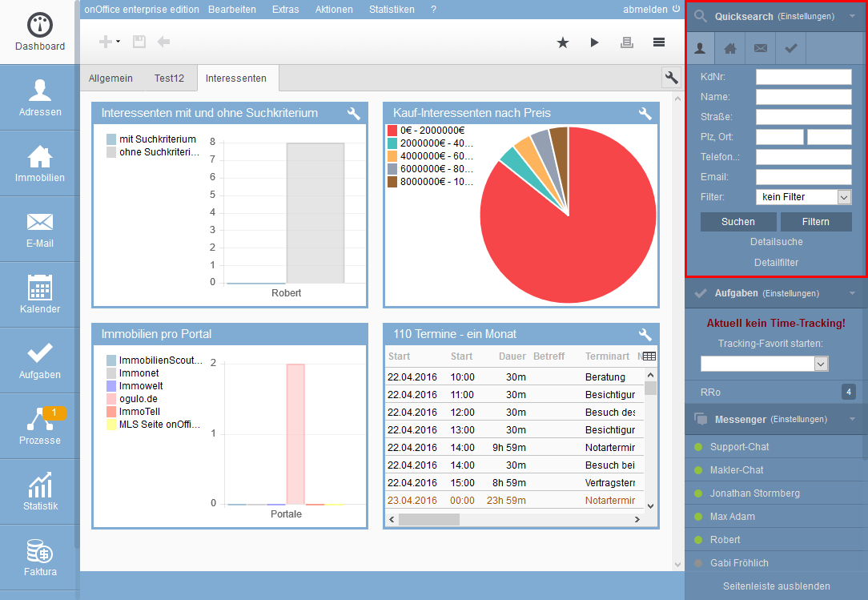Click the print icon in toolbar

tap(627, 42)
